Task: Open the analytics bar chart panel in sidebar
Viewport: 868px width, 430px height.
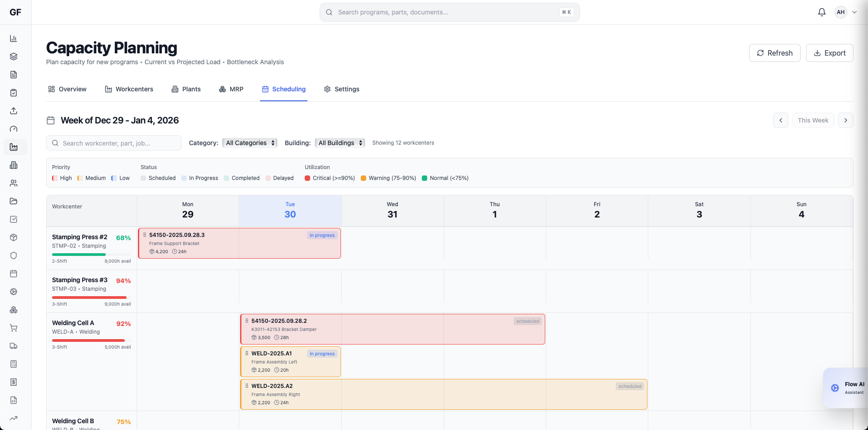Action: (14, 38)
